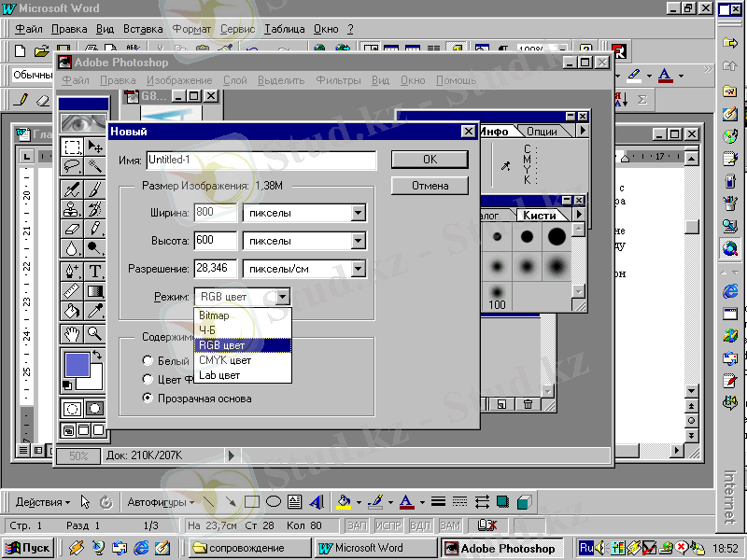Select the Type tool in Photoshop toolbox
Screen dimensions: 747x560
pyautogui.click(x=95, y=272)
